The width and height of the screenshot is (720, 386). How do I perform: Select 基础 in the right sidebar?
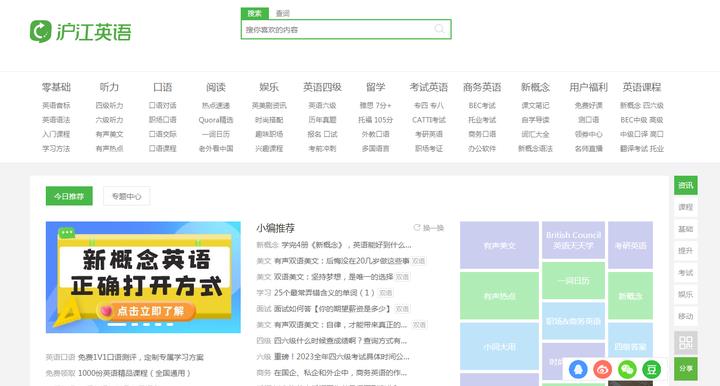click(x=686, y=229)
